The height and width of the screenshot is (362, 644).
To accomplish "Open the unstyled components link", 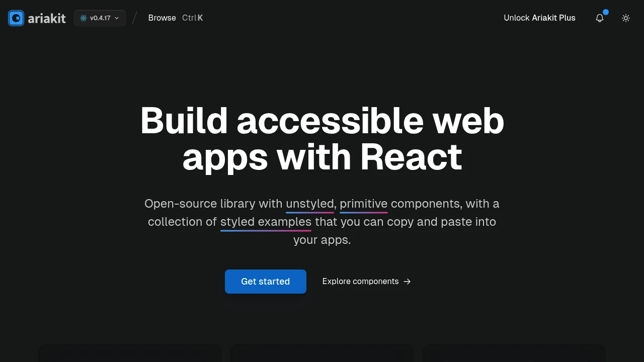I will tap(309, 204).
